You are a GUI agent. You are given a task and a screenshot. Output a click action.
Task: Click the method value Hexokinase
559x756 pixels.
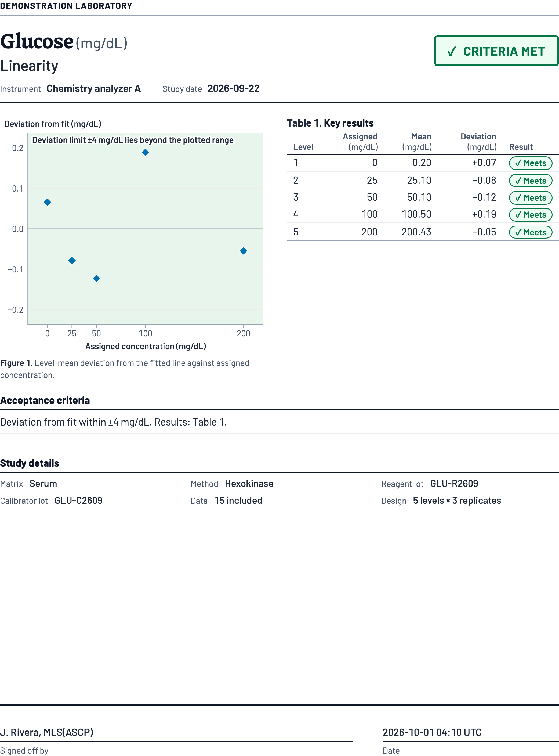pyautogui.click(x=249, y=484)
